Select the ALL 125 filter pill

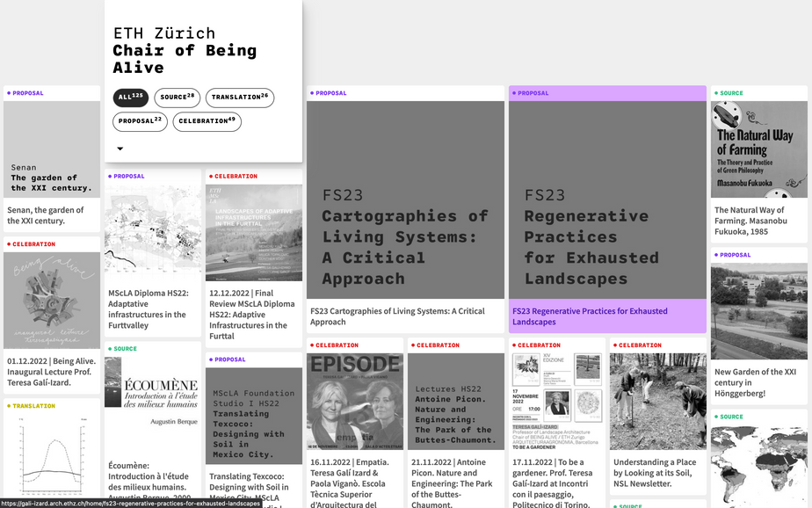coord(130,98)
